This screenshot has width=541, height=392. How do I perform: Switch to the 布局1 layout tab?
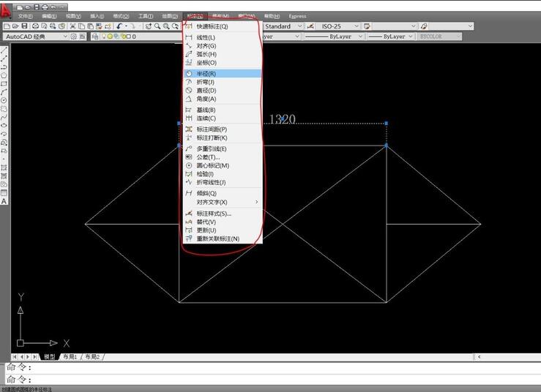(x=70, y=356)
